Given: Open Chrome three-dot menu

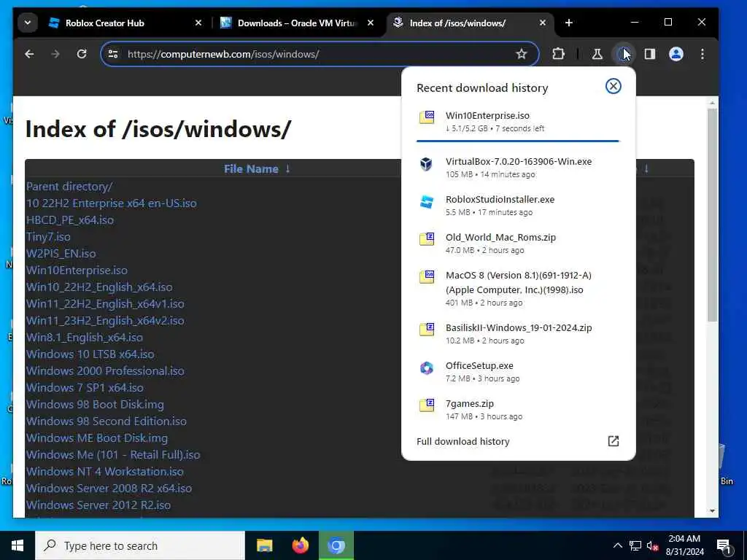Looking at the screenshot, I should click(x=703, y=54).
